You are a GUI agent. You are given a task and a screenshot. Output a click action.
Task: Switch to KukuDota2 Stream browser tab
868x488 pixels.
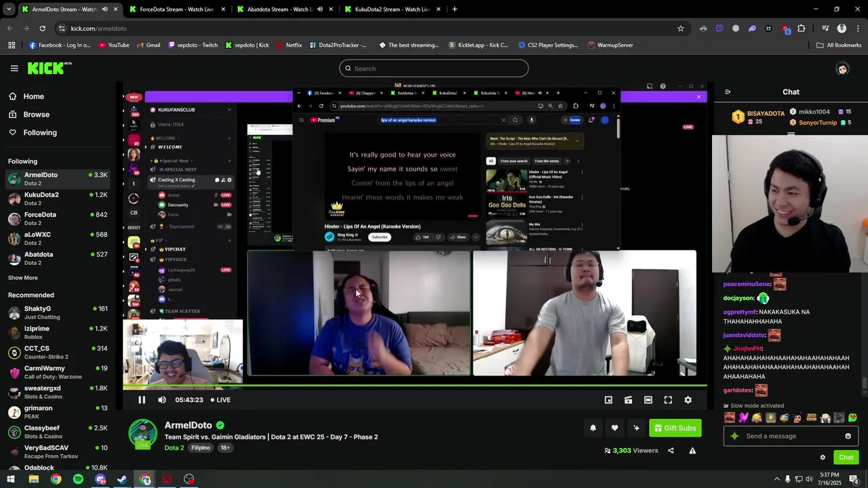coord(393,9)
